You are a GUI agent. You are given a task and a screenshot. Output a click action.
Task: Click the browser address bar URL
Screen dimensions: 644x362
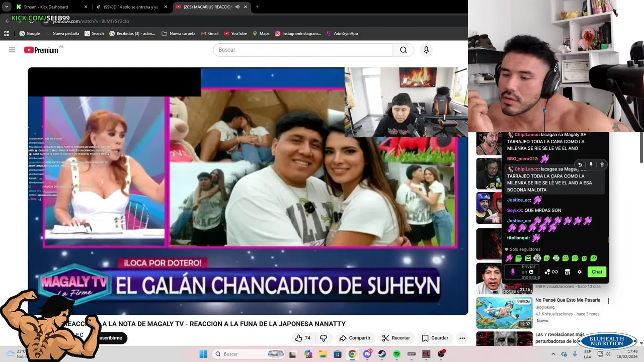(x=91, y=21)
